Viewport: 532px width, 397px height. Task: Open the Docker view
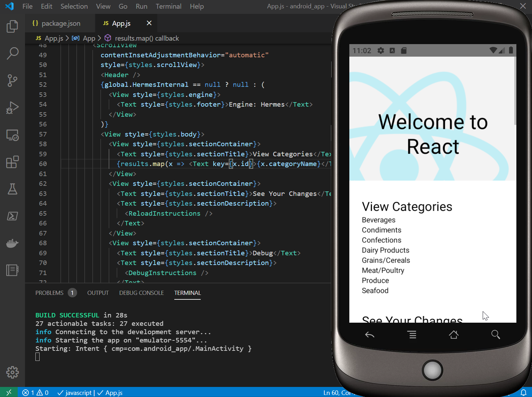pyautogui.click(x=13, y=243)
